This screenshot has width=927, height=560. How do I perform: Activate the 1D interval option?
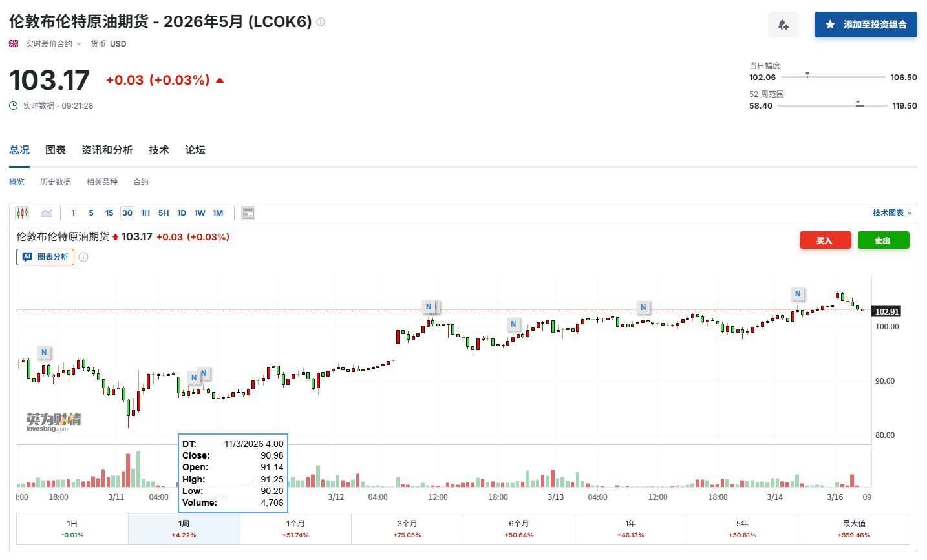pos(181,213)
